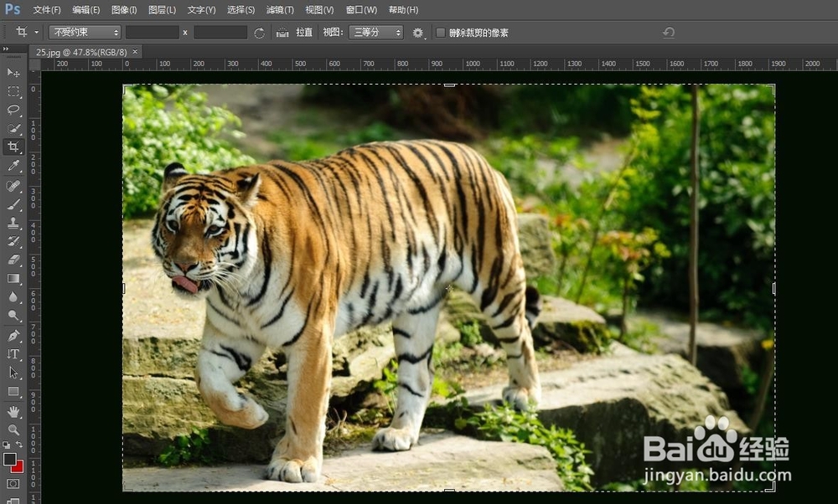Click the reset crop arrow icon
The image size is (838, 504).
[x=669, y=33]
